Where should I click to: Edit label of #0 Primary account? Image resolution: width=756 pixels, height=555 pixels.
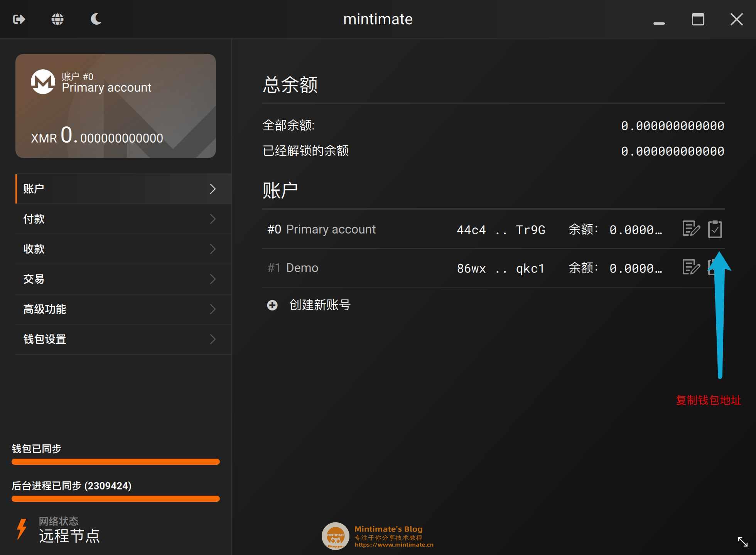(691, 229)
